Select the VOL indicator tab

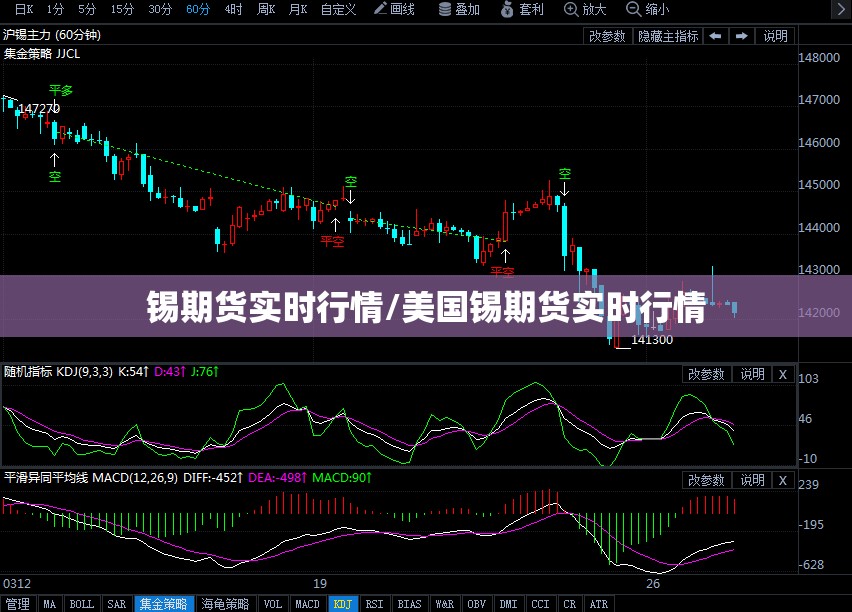272,604
